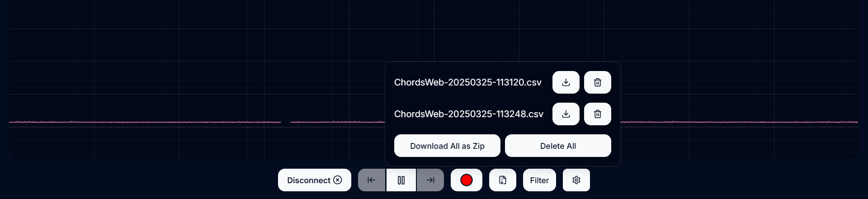Trash the ChordsWeb-20250325-113248.csv recording
The image size is (868, 199).
pos(597,114)
